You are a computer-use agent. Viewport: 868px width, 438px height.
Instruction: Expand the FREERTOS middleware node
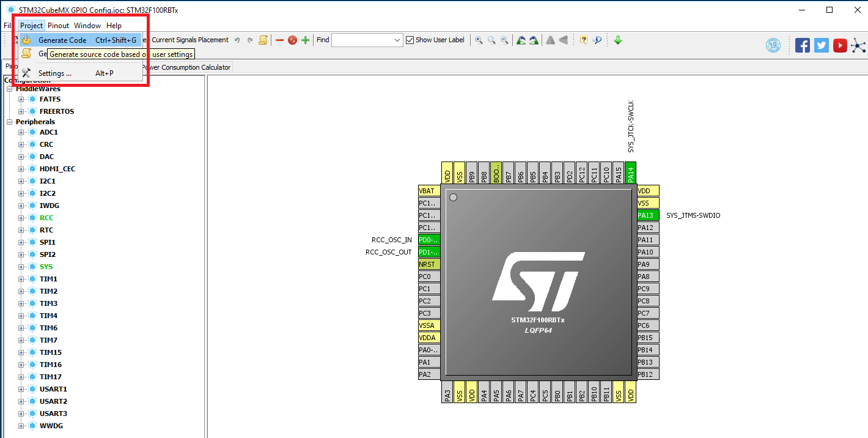tap(21, 111)
